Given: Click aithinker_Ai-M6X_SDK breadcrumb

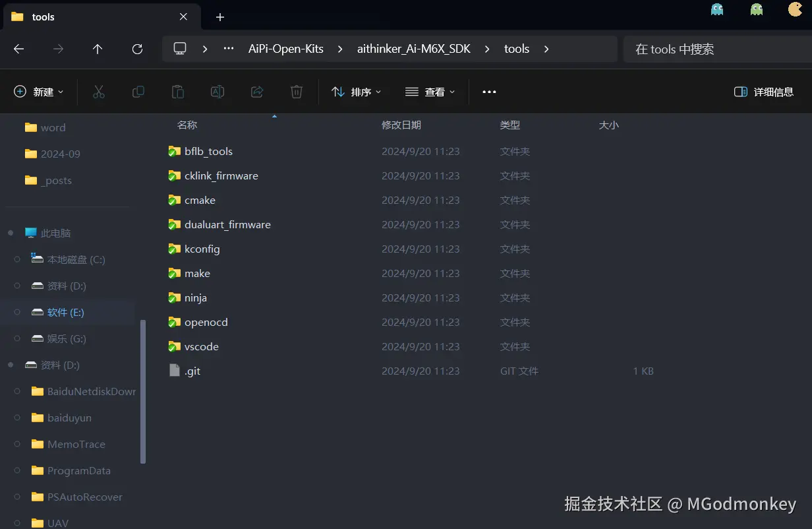Looking at the screenshot, I should tap(414, 49).
